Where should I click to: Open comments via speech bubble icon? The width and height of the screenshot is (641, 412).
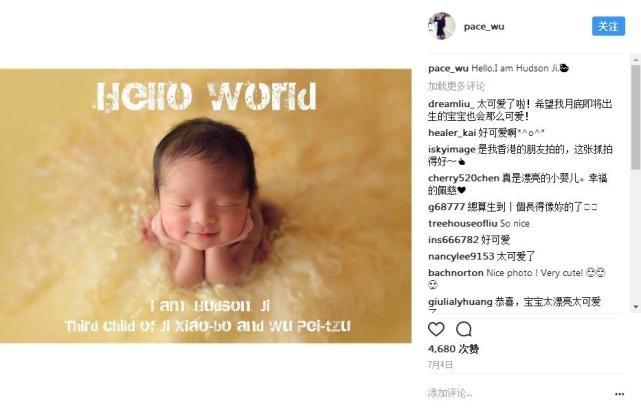(x=464, y=329)
